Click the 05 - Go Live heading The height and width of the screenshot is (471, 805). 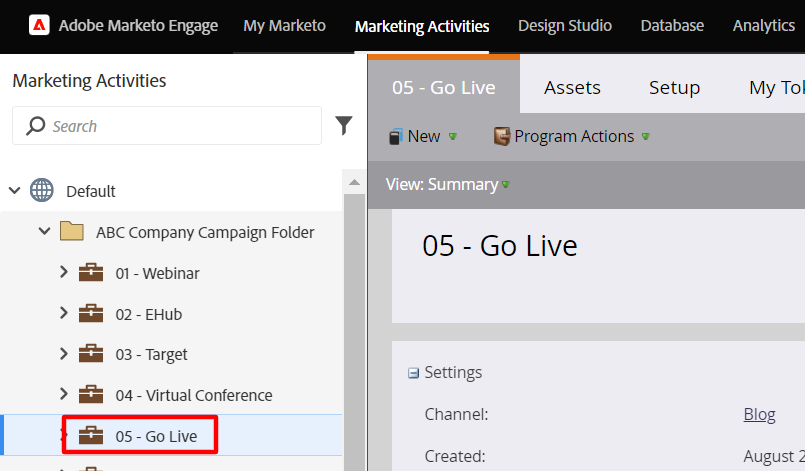tap(500, 246)
